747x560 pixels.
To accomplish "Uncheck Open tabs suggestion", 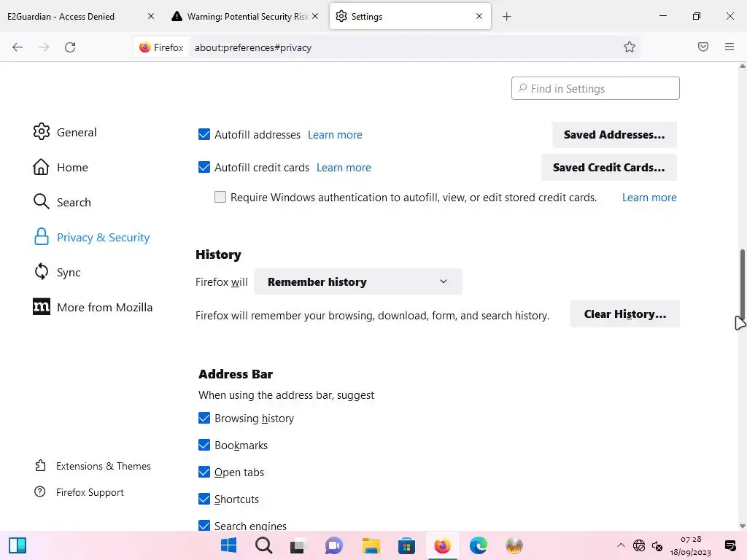I will [x=204, y=472].
